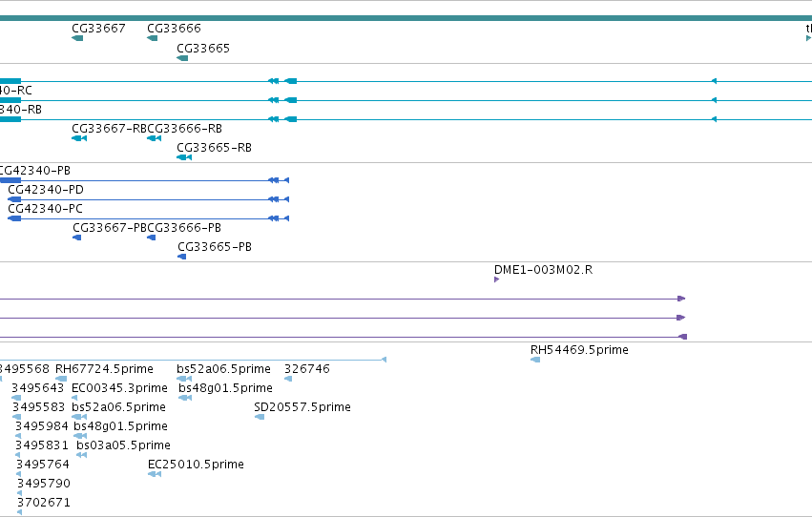Select the CG33667 gene arrow glyph
Image resolution: width=812 pixels, height=517 pixels.
pyautogui.click(x=77, y=38)
